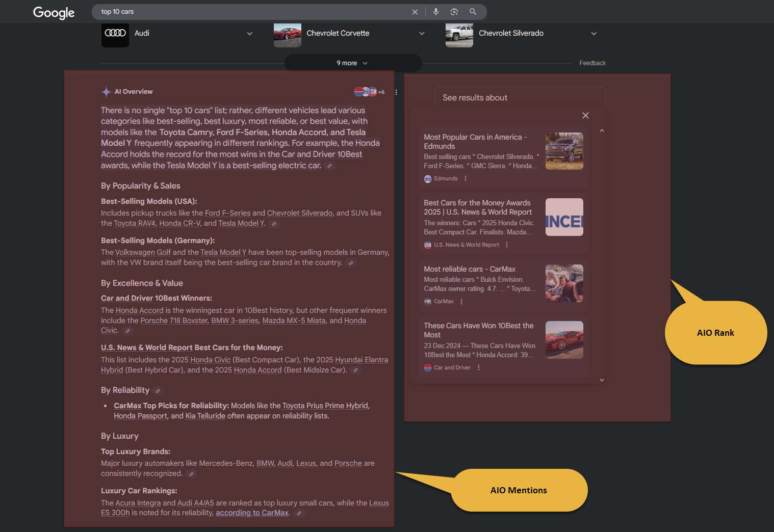Click the See results about box
The image size is (774, 532).
[520, 97]
